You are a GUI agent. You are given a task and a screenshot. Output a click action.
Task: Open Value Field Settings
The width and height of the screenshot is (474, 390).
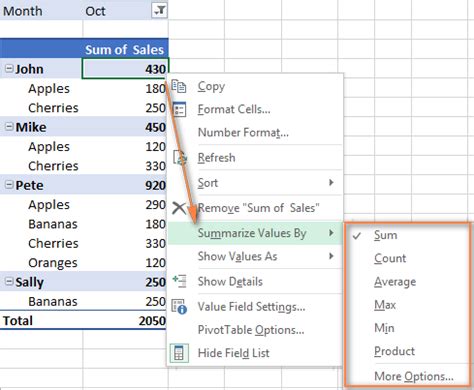coord(255,306)
